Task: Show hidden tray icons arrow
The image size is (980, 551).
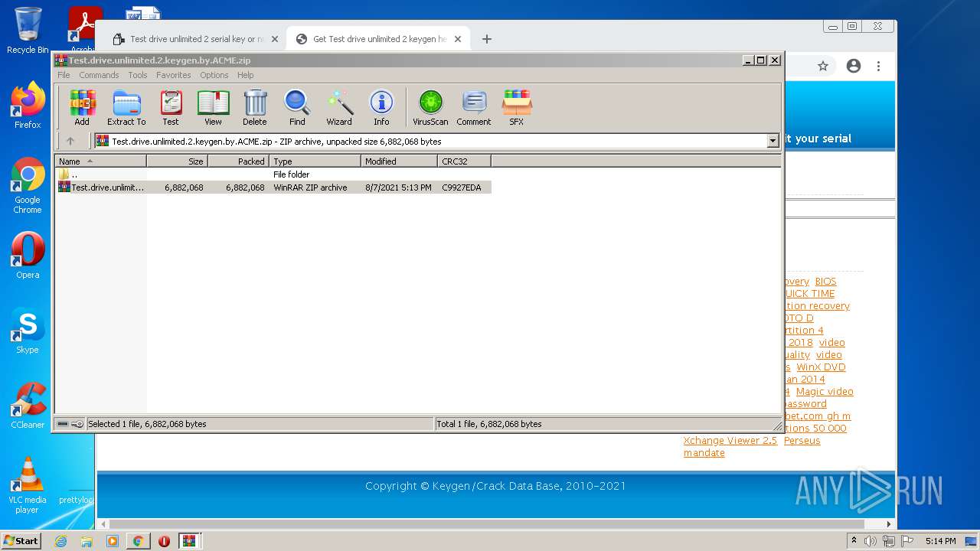Action: tap(854, 541)
